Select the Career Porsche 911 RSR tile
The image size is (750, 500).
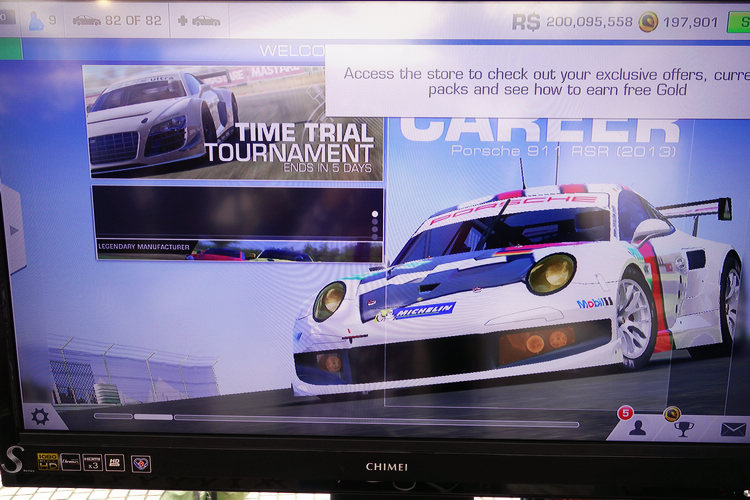540,260
